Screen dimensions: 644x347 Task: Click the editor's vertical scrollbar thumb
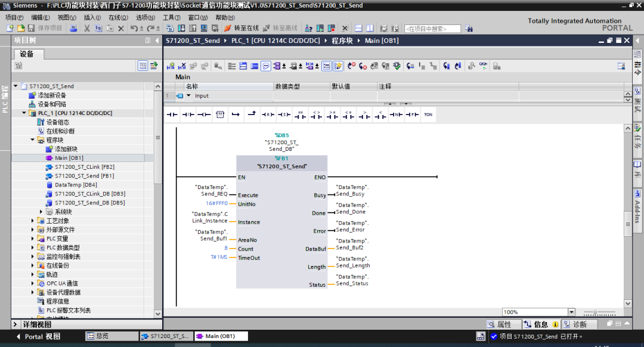point(627,224)
